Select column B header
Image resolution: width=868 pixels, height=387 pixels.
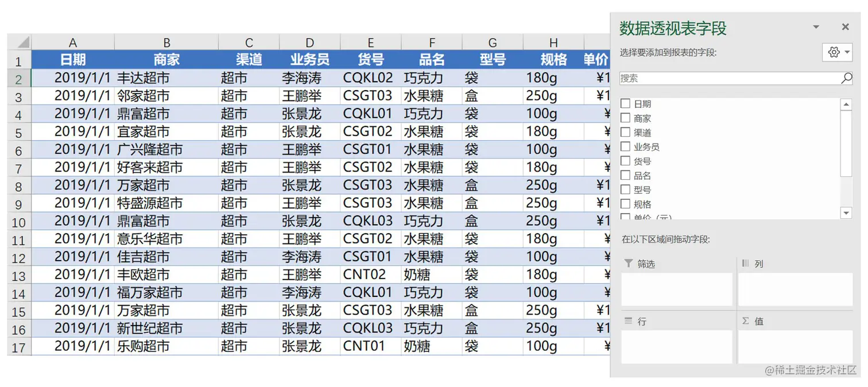166,42
